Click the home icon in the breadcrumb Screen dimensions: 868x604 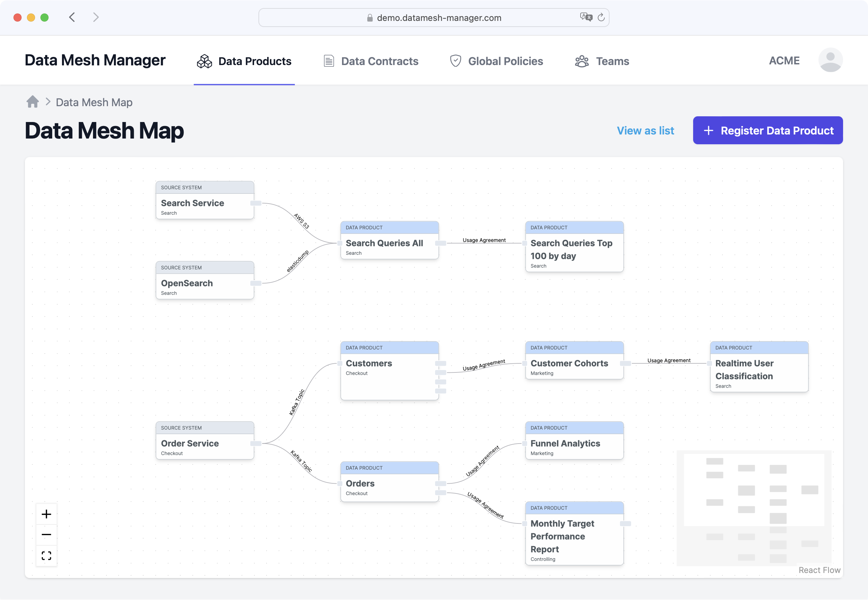click(32, 102)
